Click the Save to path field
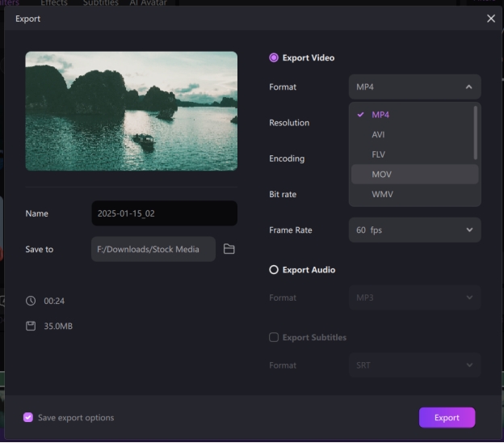The width and height of the screenshot is (504, 443). [153, 249]
